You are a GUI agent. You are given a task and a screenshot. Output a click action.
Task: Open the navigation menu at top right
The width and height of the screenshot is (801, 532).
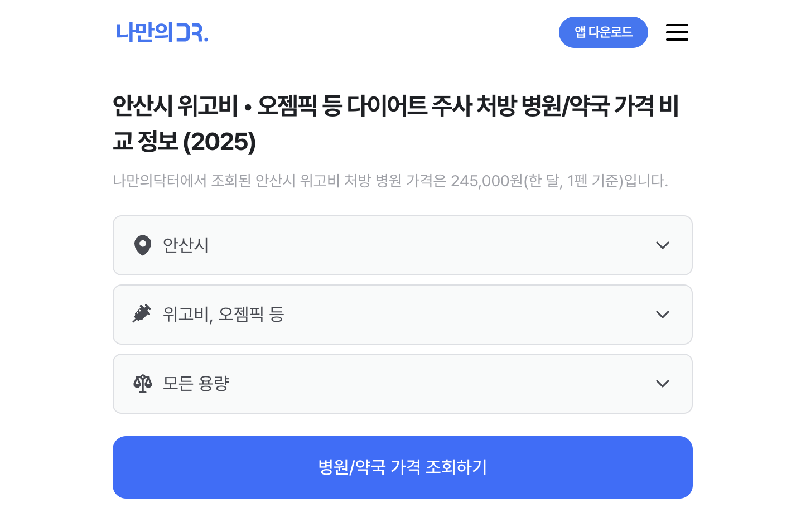coord(677,32)
